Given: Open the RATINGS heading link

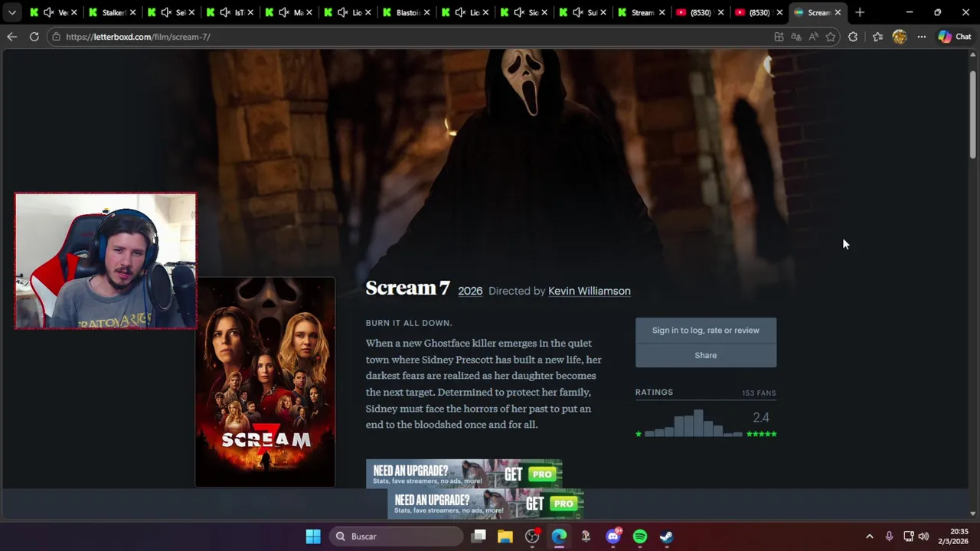Looking at the screenshot, I should pyautogui.click(x=654, y=392).
